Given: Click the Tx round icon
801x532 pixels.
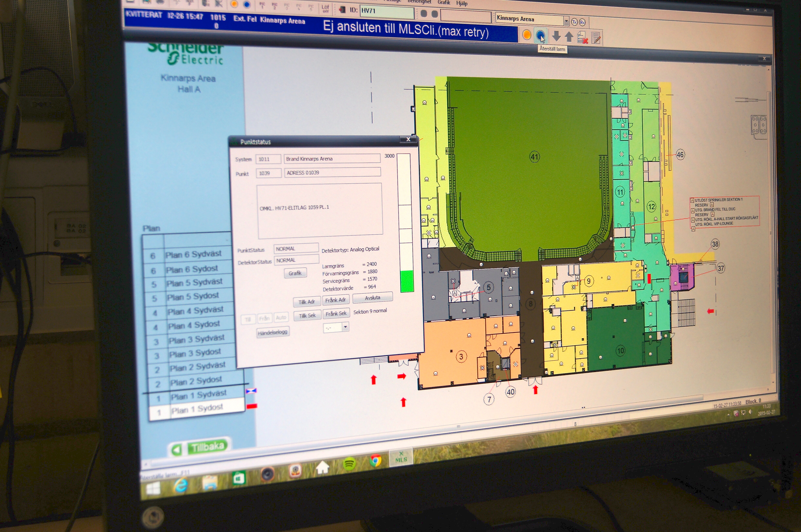Looking at the screenshot, I should pos(574,22).
